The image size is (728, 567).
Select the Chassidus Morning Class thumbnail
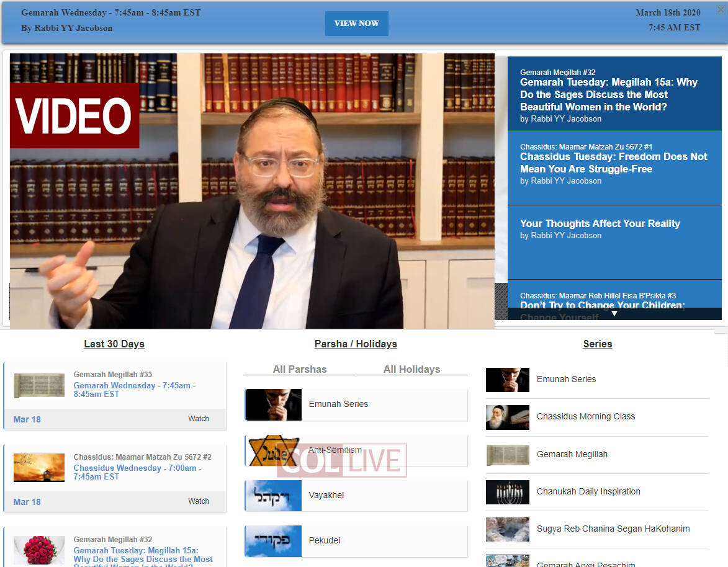tap(507, 417)
